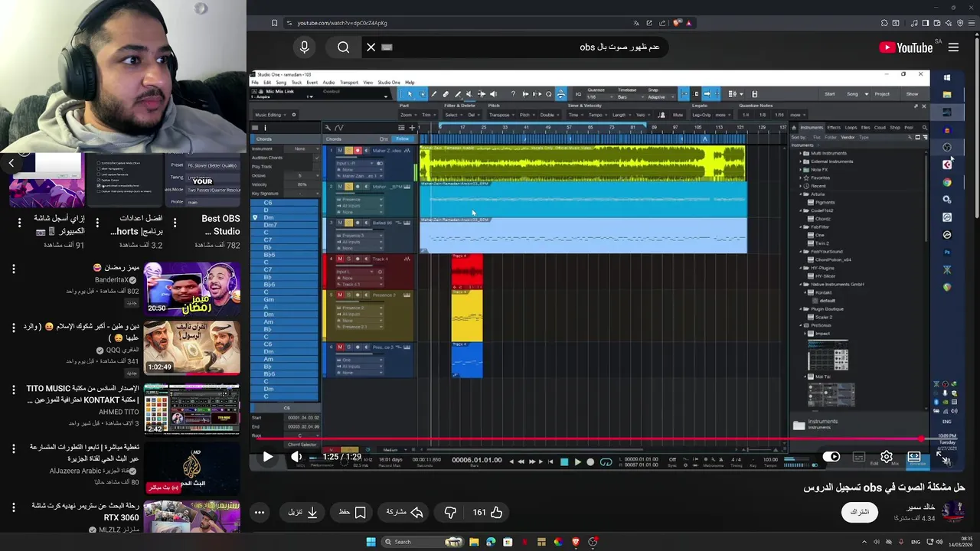Image resolution: width=980 pixels, height=551 pixels.
Task: Open the YouTube home logo
Action: pyautogui.click(x=906, y=47)
